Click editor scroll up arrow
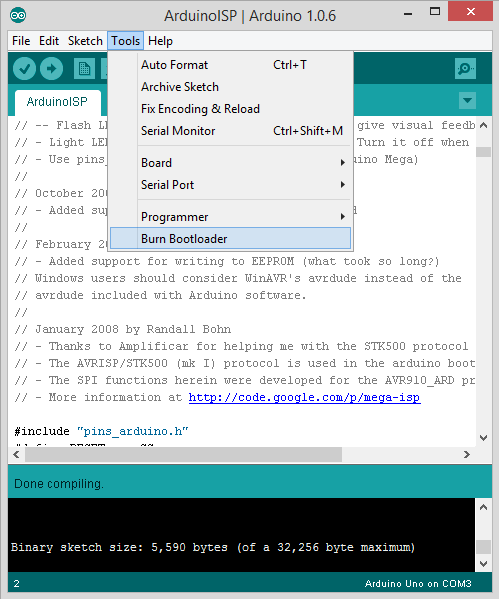The image size is (499, 599). [x=483, y=125]
